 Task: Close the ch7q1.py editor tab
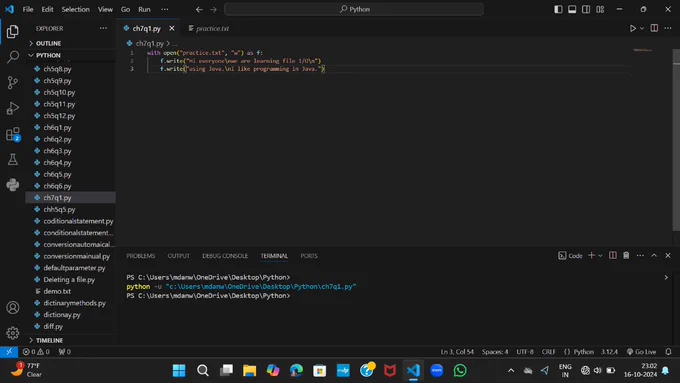(172, 28)
